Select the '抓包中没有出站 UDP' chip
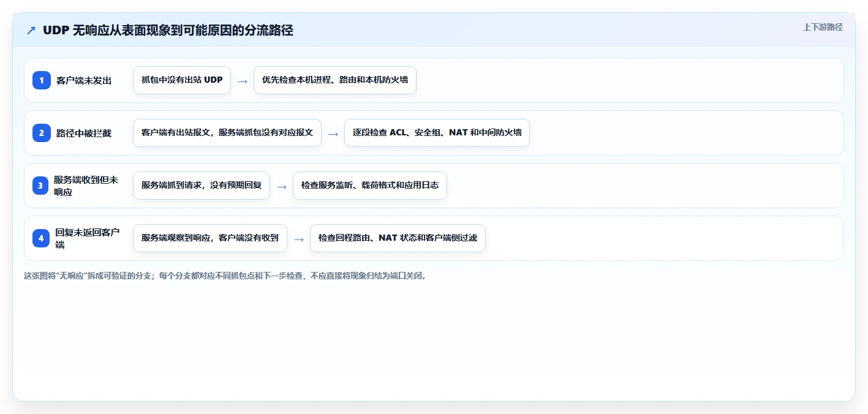The height and width of the screenshot is (414, 868). coord(182,80)
